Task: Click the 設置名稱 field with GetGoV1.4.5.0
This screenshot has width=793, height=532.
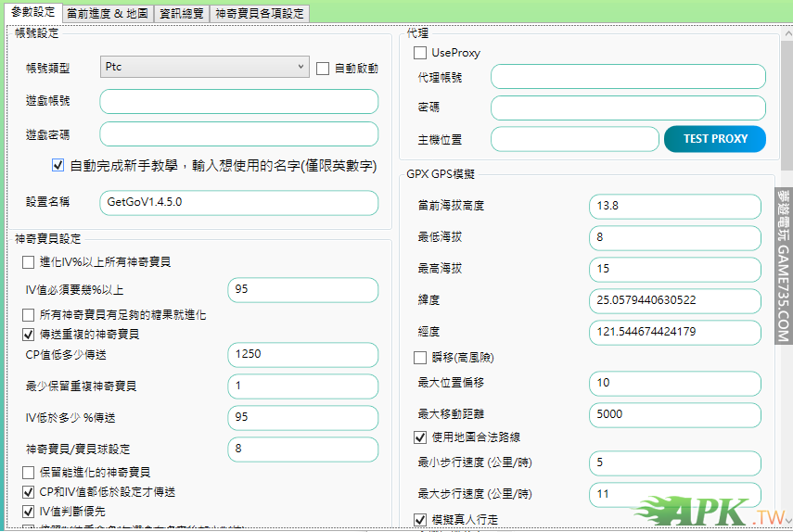Action: click(238, 202)
